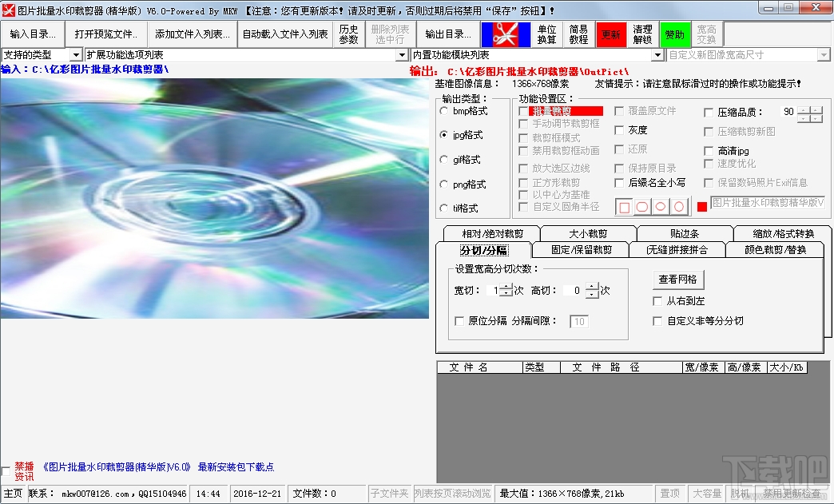This screenshot has height=504, width=834.
Task: Click 大小/Kb column header
Action: tap(787, 367)
